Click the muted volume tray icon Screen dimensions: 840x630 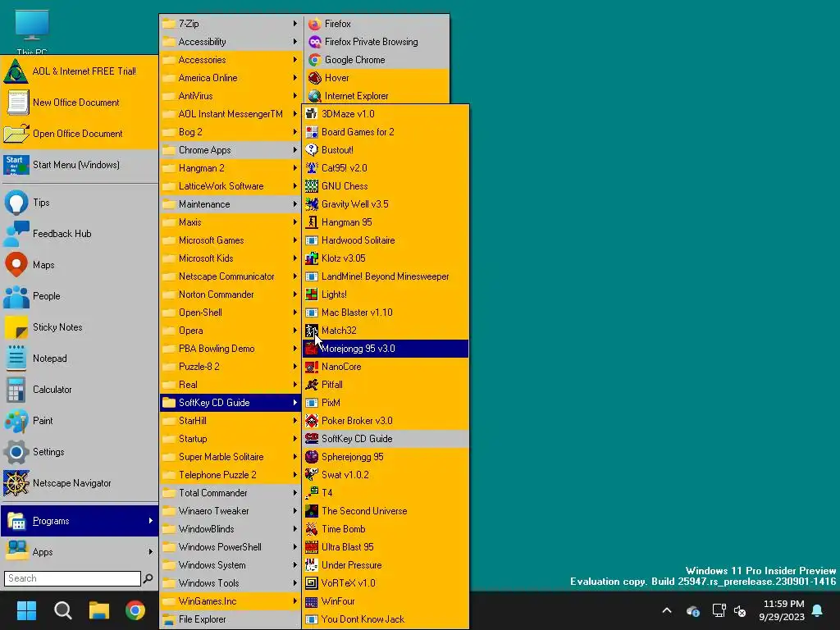740,610
